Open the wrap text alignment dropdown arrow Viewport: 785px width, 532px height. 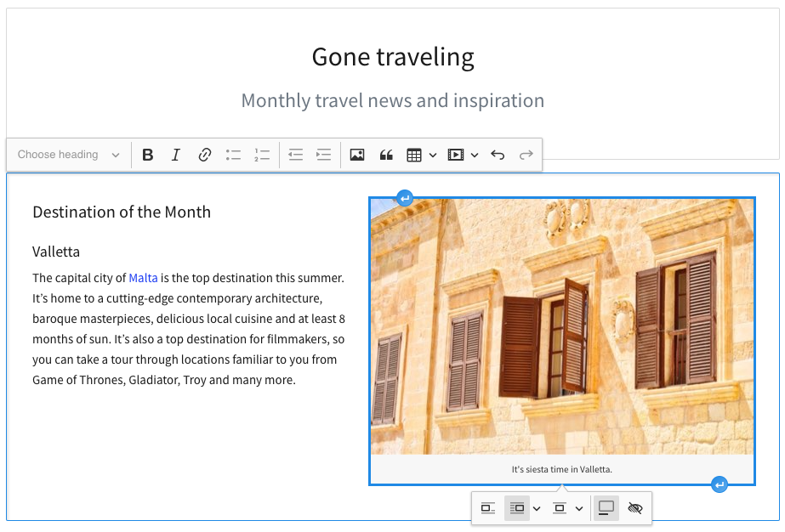coord(537,509)
